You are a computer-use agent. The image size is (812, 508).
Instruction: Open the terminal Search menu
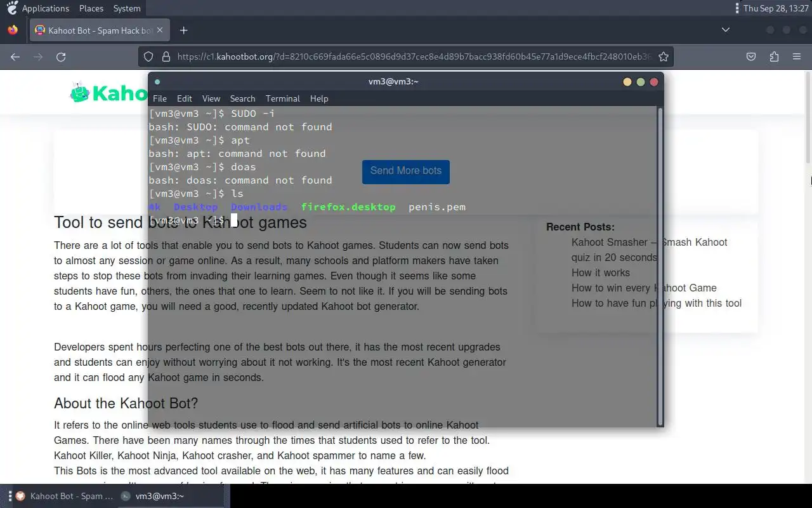pos(242,98)
